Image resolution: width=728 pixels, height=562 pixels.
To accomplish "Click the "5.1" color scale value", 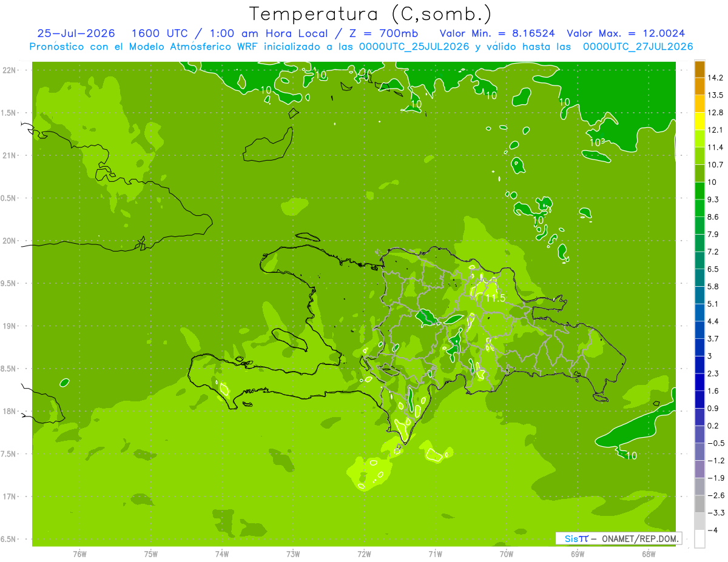I will [713, 304].
